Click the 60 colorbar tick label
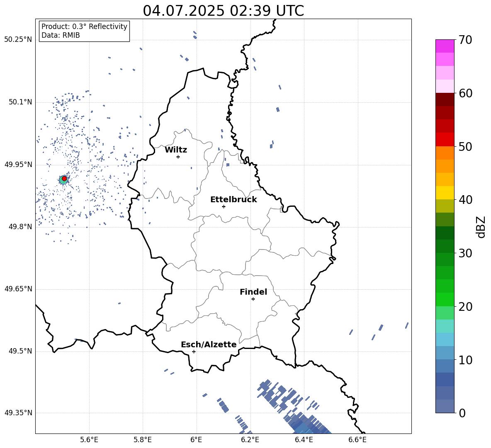 (465, 93)
